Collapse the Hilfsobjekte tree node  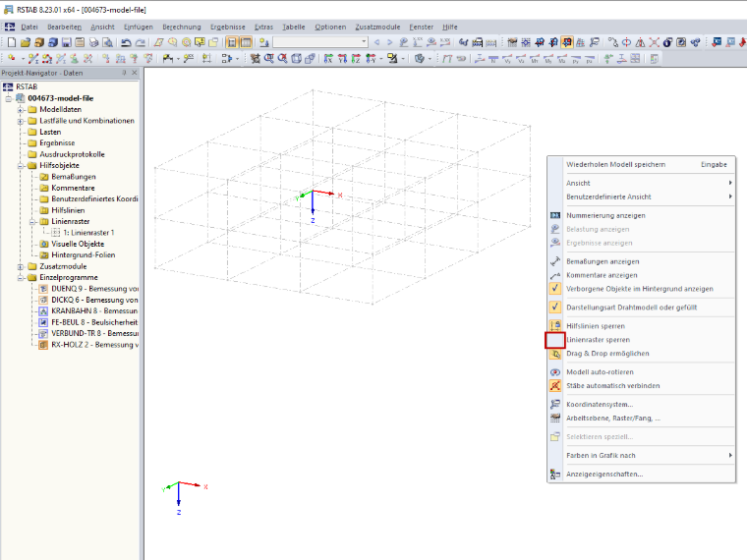click(20, 166)
